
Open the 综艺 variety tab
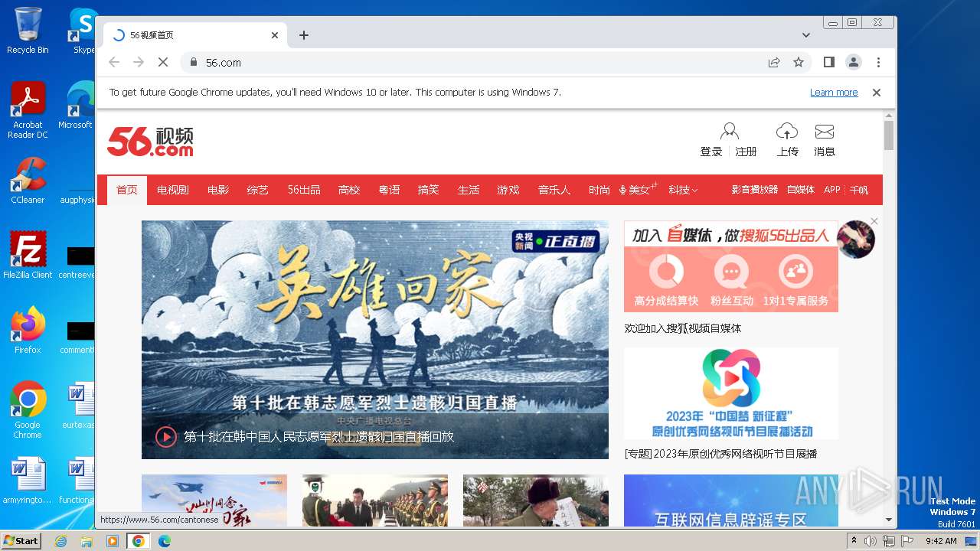click(258, 190)
